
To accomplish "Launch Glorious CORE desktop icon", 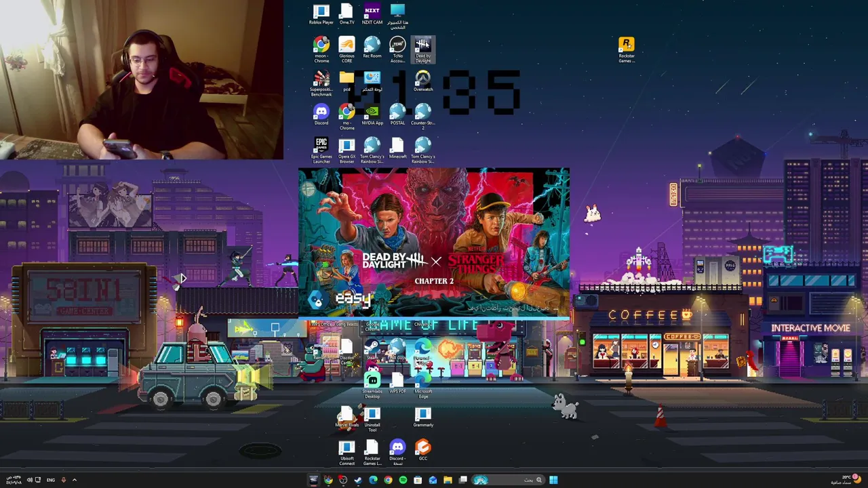I will click(x=347, y=50).
